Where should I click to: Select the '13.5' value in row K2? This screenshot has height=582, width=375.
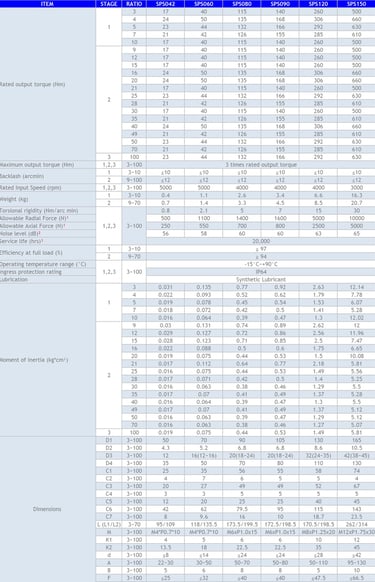(166, 547)
